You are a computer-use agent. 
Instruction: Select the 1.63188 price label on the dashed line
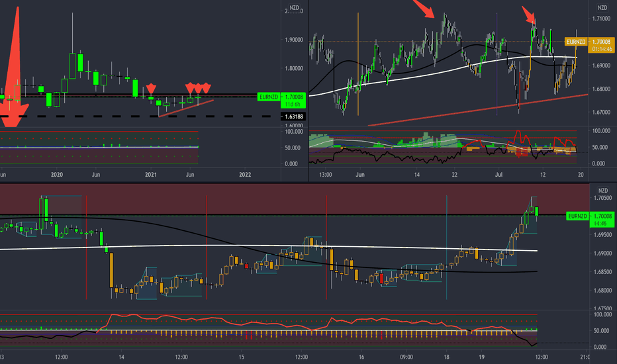pos(293,116)
